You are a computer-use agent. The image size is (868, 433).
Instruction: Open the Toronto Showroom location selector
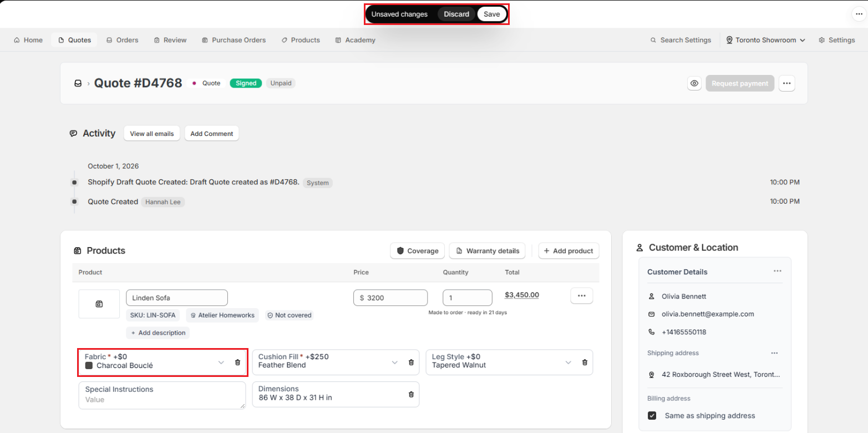tap(765, 40)
